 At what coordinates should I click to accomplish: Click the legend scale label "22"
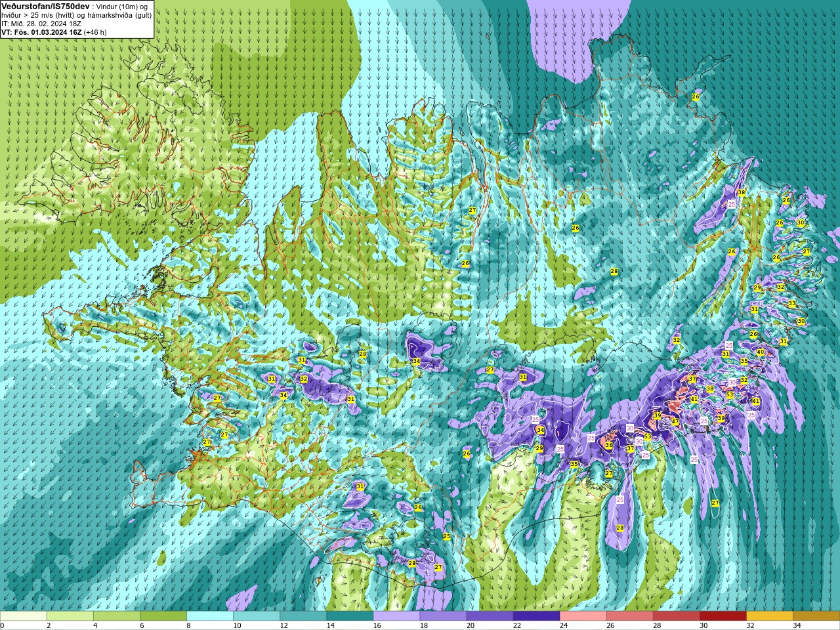[x=516, y=626]
